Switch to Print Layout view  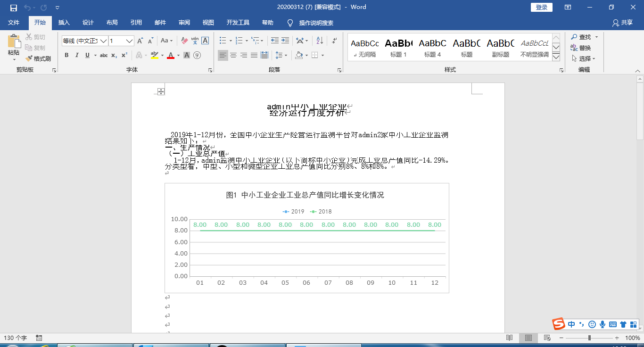point(528,338)
